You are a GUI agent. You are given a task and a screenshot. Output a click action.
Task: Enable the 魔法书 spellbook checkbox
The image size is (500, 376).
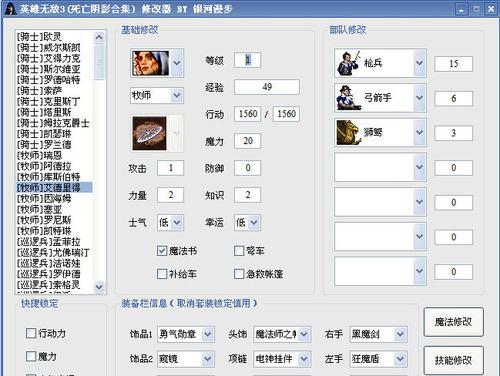tap(162, 251)
